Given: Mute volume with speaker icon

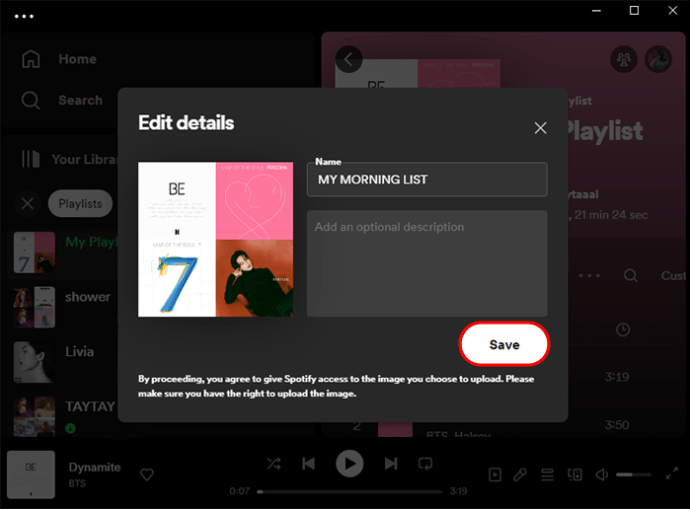Looking at the screenshot, I should coord(602,475).
